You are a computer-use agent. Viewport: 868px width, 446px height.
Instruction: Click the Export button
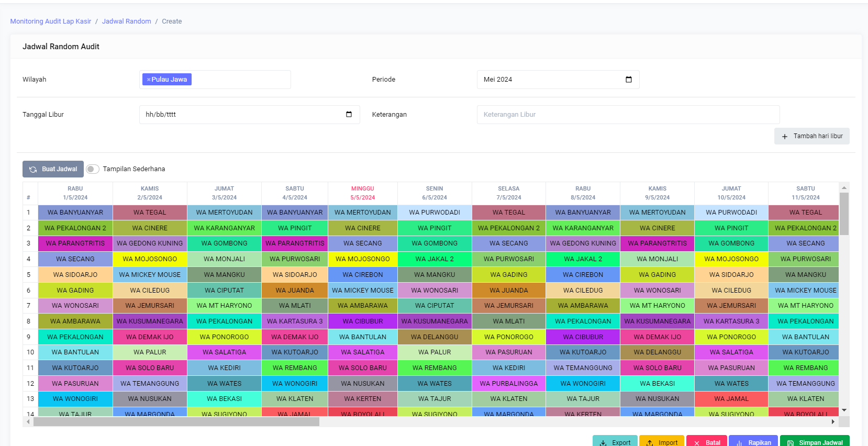[x=615, y=441]
